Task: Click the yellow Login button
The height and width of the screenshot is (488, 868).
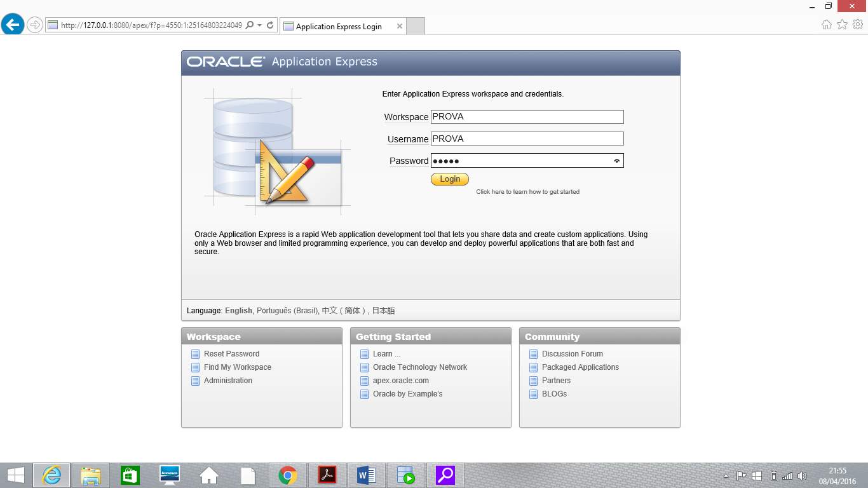Action: click(x=450, y=179)
